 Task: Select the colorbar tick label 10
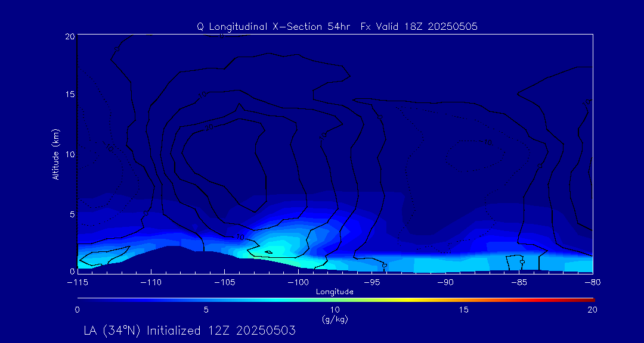tap(335, 310)
